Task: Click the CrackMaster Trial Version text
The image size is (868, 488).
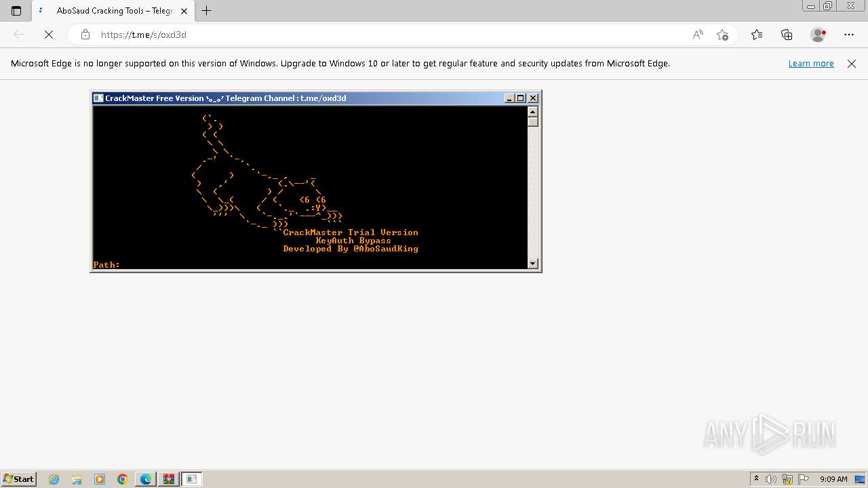Action: click(351, 232)
